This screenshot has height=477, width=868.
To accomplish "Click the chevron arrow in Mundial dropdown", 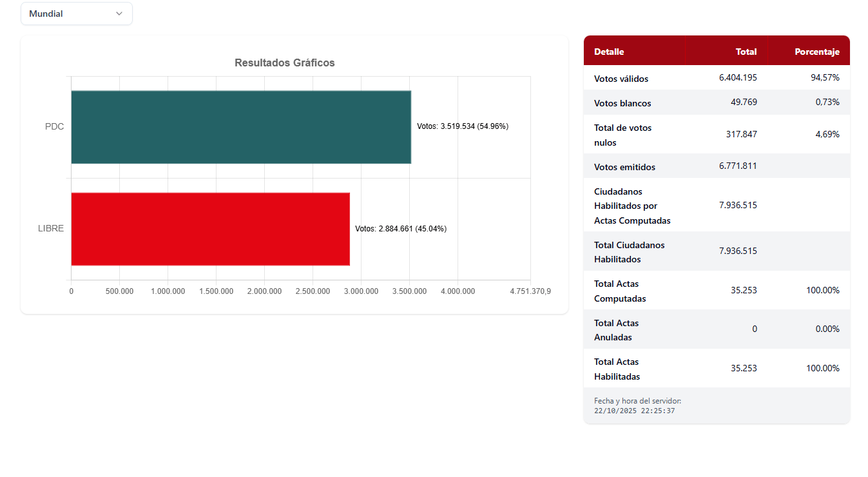I will [x=119, y=14].
